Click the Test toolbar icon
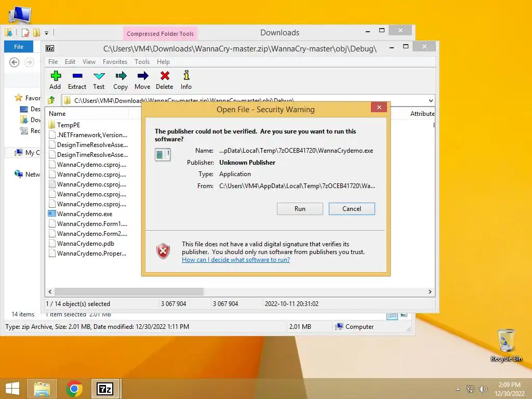 tap(99, 76)
